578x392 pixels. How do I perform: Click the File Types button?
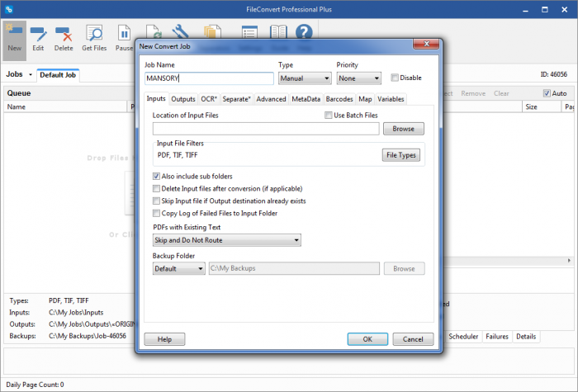point(401,155)
